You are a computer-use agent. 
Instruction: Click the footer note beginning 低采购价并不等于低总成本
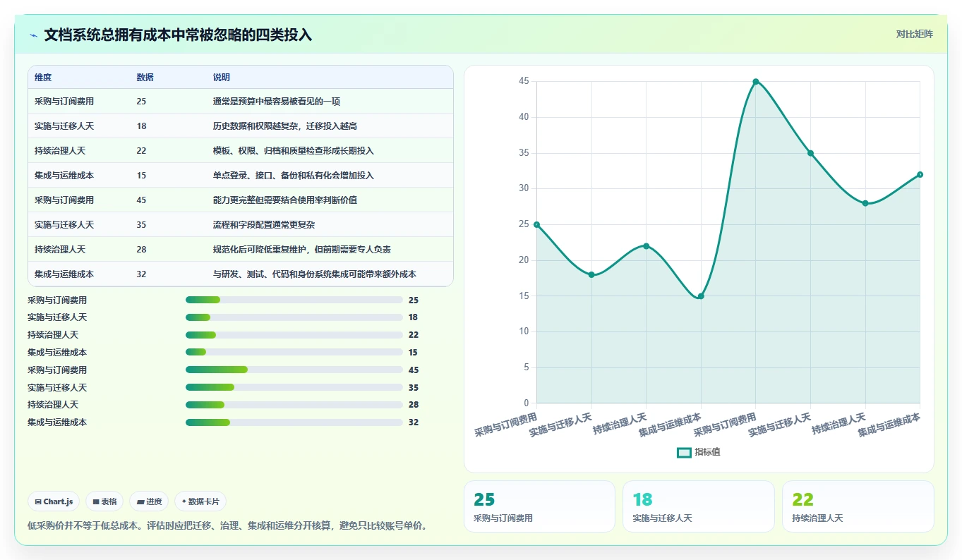227,526
